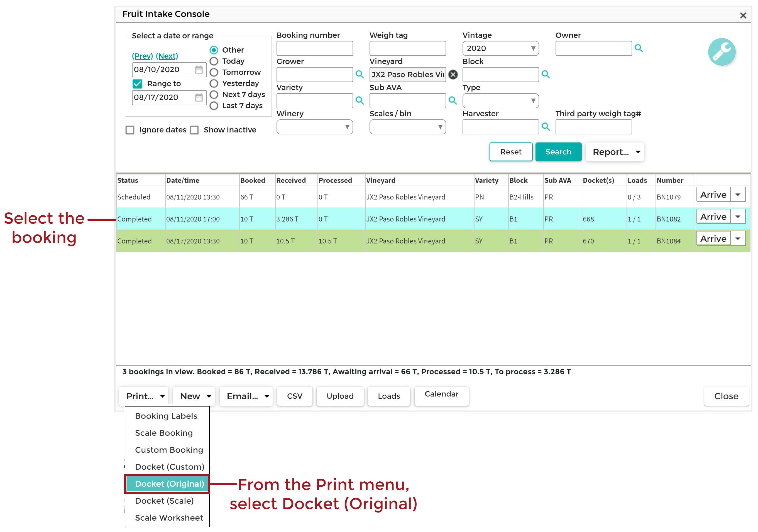758x532 pixels.
Task: Click the Booking number input field
Action: [x=315, y=48]
